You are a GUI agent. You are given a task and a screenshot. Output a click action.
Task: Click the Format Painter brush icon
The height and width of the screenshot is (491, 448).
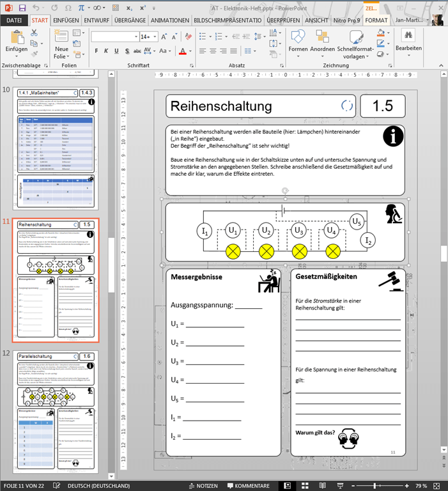35,54
